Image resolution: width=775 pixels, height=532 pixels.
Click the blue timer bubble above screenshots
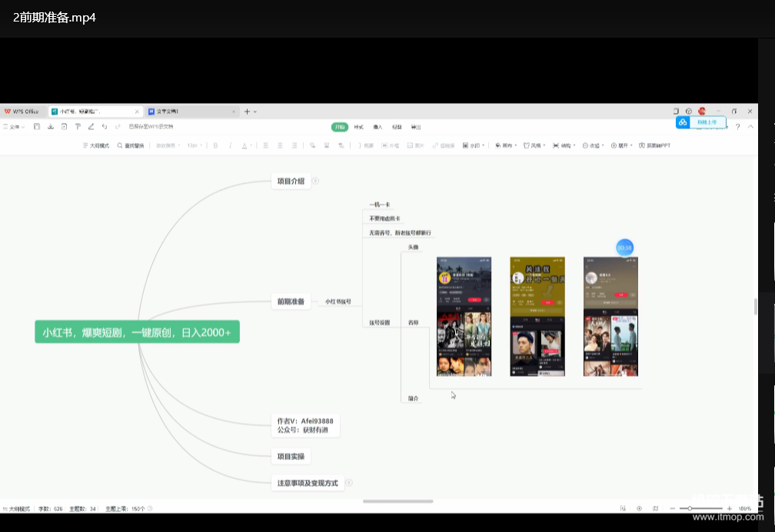(625, 248)
